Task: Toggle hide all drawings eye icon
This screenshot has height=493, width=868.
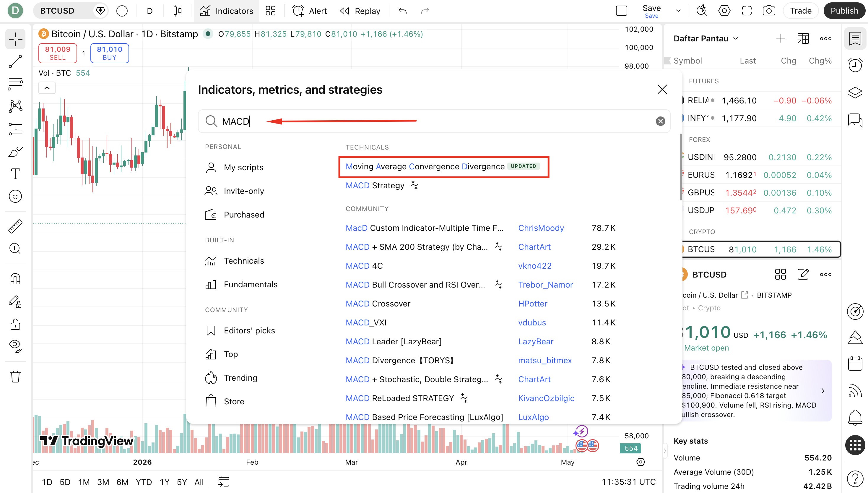Action: [x=15, y=346]
